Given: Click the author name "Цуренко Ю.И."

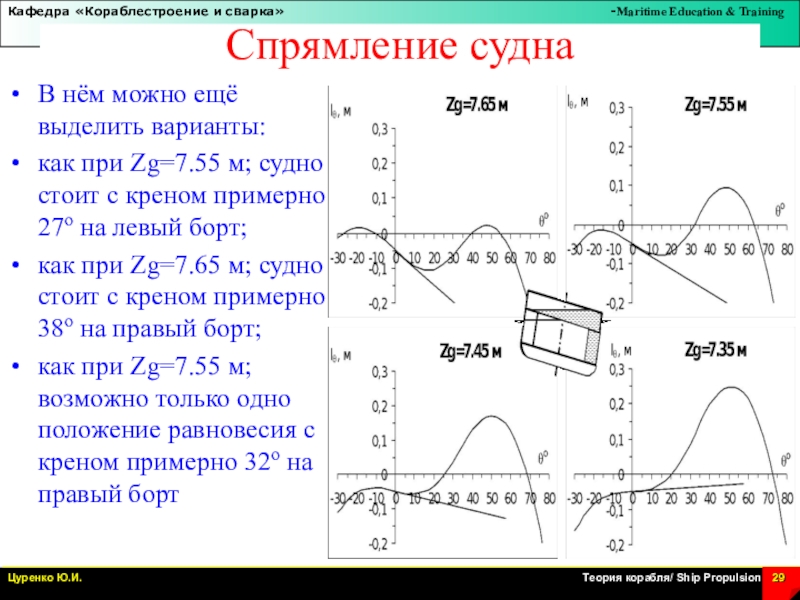Looking at the screenshot, I should (44, 578).
